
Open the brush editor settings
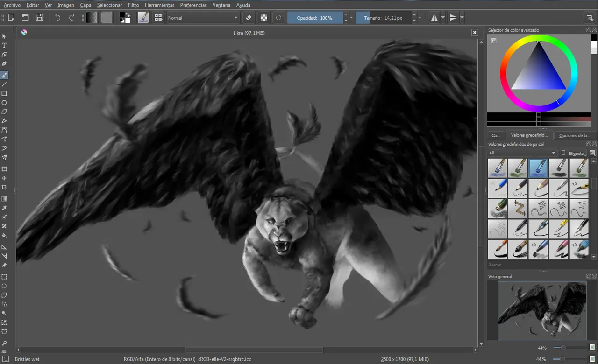point(143,18)
